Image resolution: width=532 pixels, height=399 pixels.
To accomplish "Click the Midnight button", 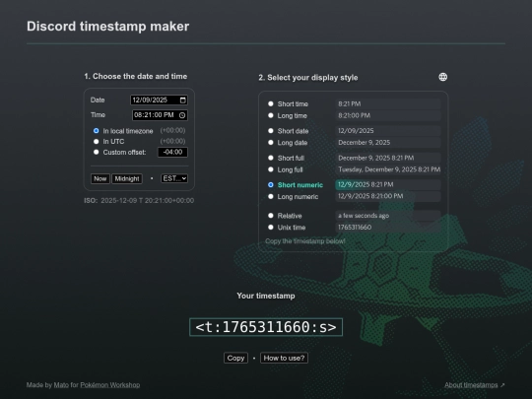I will pos(127,178).
